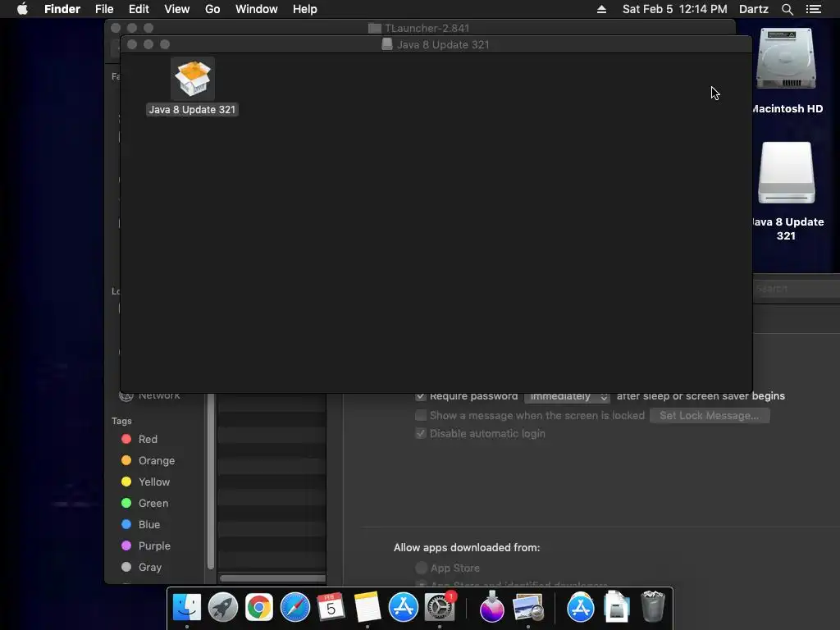The height and width of the screenshot is (630, 840).
Task: Open the Macintosh HD desktop drive
Action: (x=786, y=59)
